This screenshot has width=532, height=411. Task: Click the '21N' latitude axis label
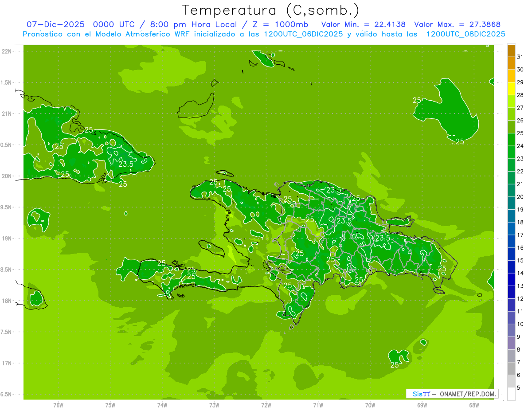pyautogui.click(x=6, y=114)
